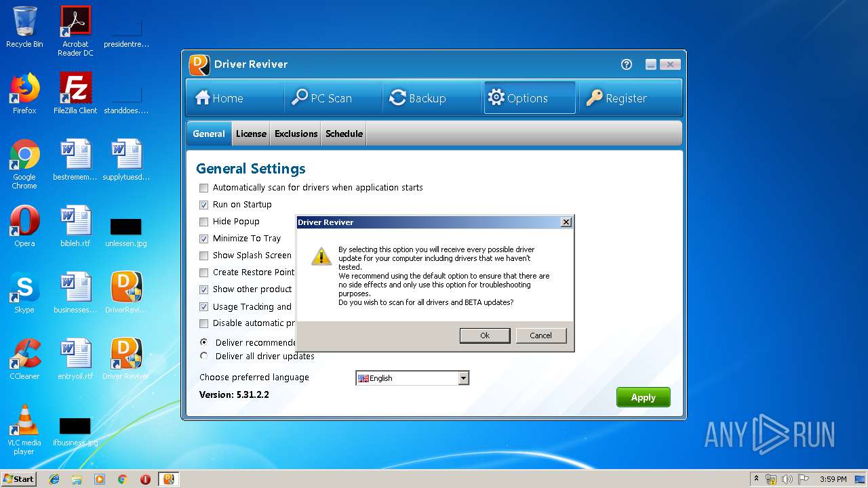The height and width of the screenshot is (488, 868).
Task: Confirm dialog with Ok button
Action: (485, 335)
